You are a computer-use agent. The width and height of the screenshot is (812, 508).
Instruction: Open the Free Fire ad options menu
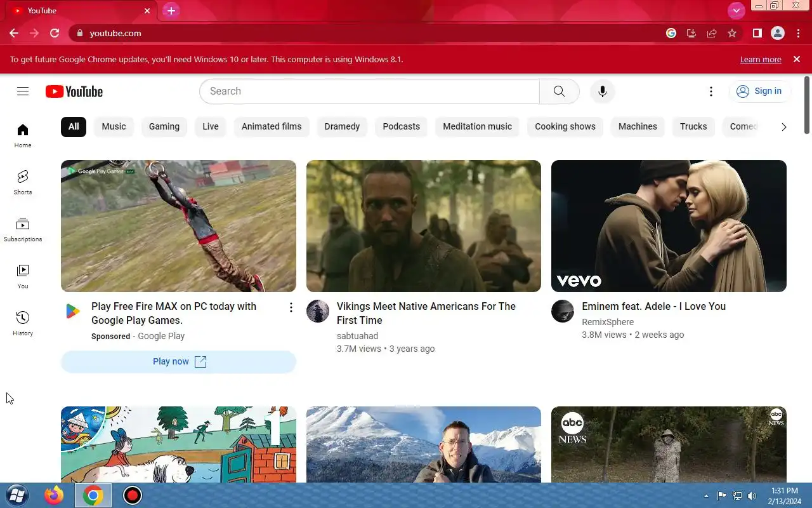click(x=291, y=307)
